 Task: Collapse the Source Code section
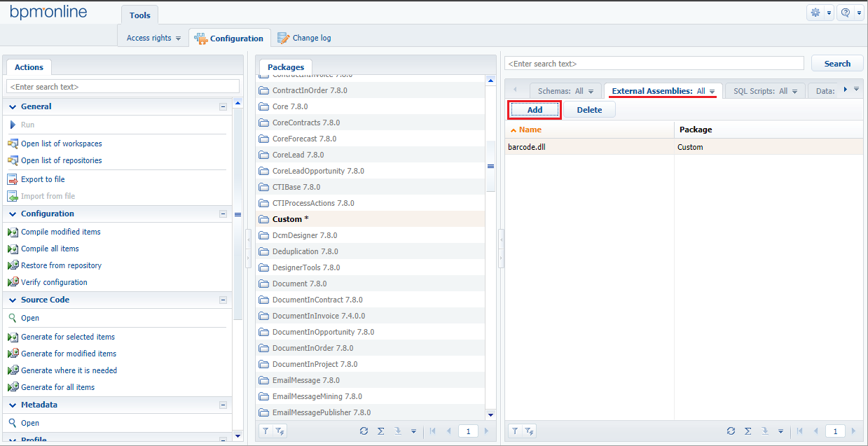(x=223, y=300)
